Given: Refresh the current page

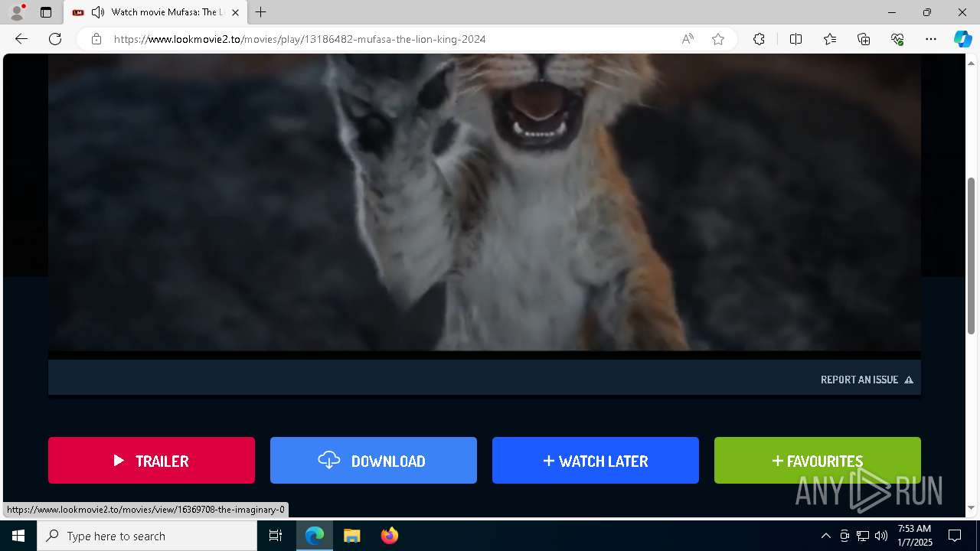Looking at the screenshot, I should [x=55, y=39].
